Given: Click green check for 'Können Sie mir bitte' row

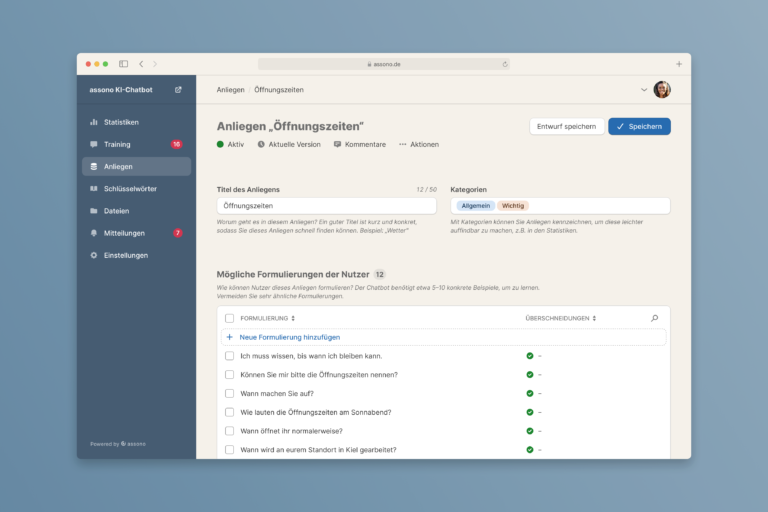Looking at the screenshot, I should [x=529, y=374].
